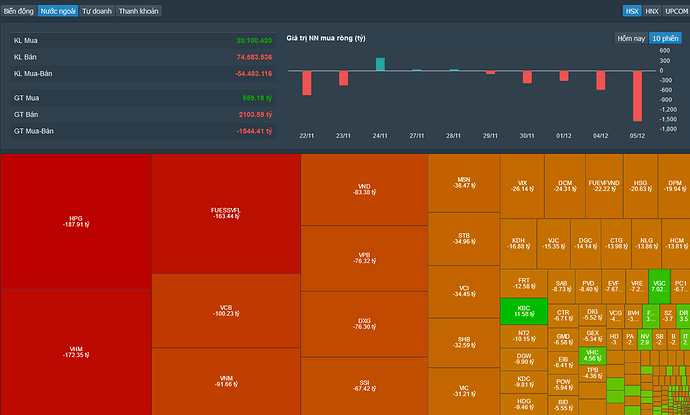Switch to UPCOM exchange
This screenshot has height=415, width=690.
pyautogui.click(x=676, y=11)
